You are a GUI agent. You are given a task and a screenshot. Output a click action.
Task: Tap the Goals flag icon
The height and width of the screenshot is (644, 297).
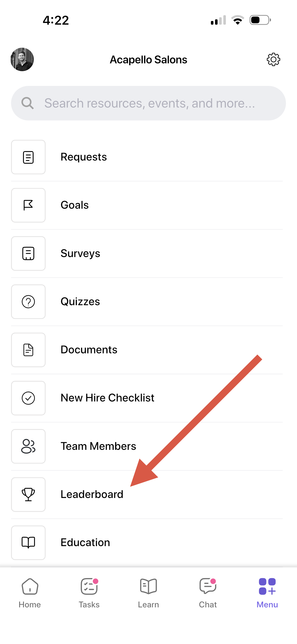pos(28,205)
